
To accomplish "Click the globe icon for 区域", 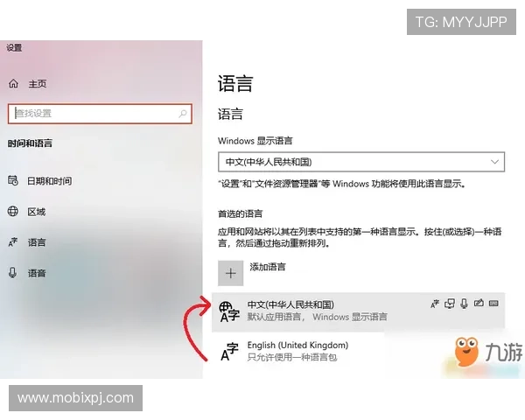I will click(x=13, y=212).
